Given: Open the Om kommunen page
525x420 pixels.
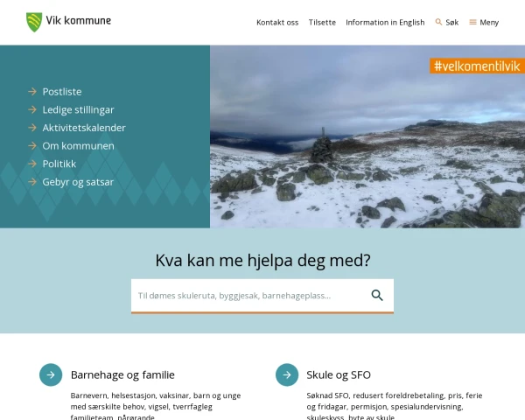Looking at the screenshot, I should [x=78, y=146].
